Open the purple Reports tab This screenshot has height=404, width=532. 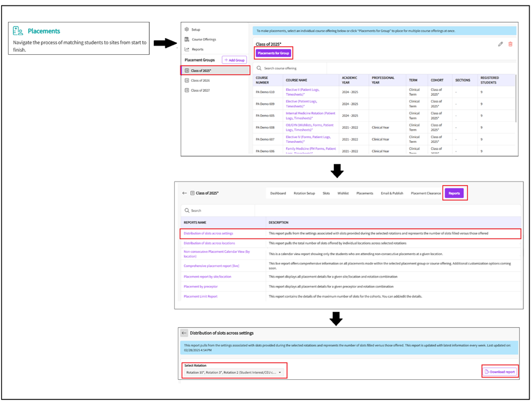tap(454, 193)
